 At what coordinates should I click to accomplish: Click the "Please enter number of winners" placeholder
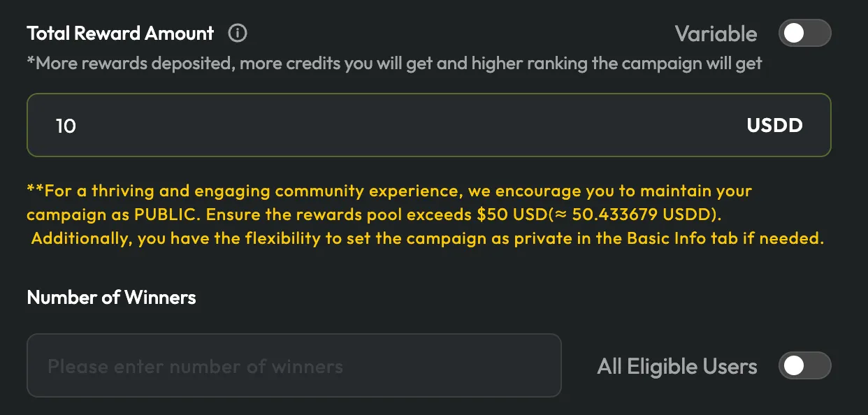[195, 366]
